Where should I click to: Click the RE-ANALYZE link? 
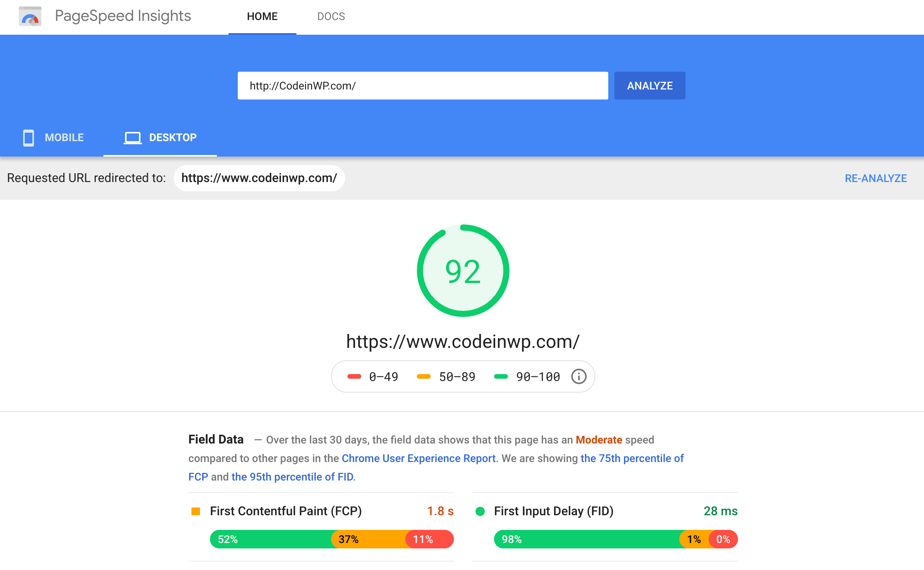(875, 178)
